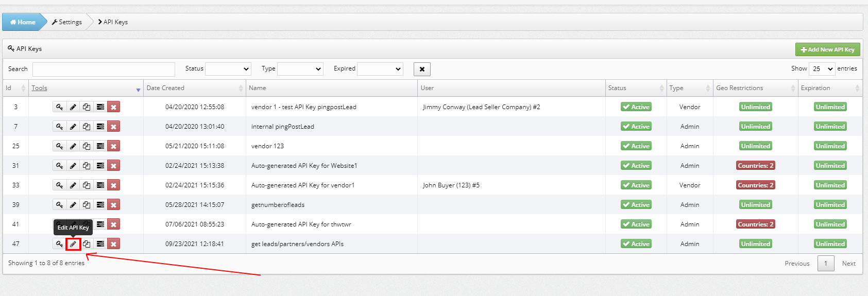
Task: Click the key icon for internal pingPostLead
Action: (x=60, y=127)
